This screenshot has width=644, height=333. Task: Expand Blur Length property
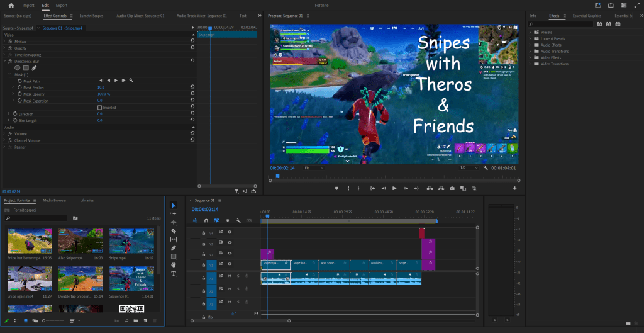click(x=9, y=120)
